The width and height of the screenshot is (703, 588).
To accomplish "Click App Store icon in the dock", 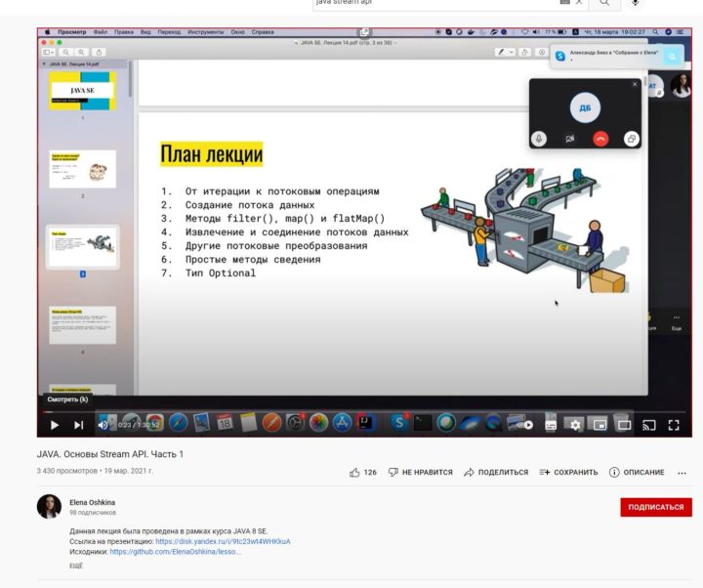I will pos(342,423).
